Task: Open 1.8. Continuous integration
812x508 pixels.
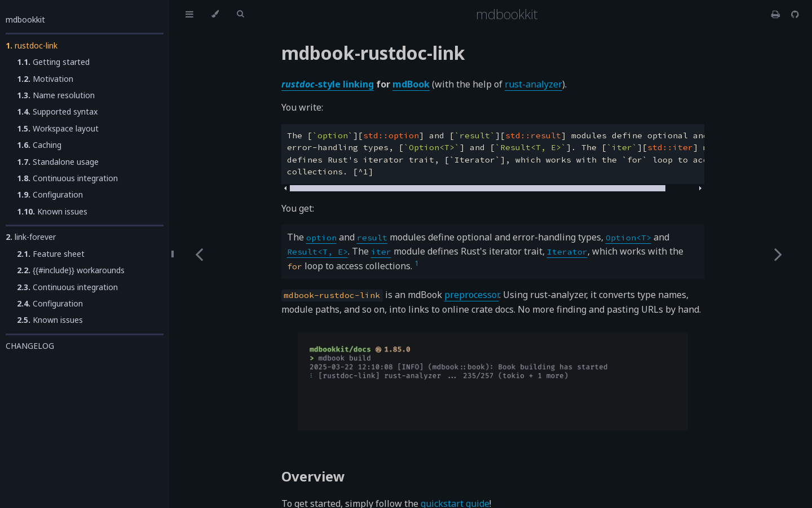Action: (67, 178)
